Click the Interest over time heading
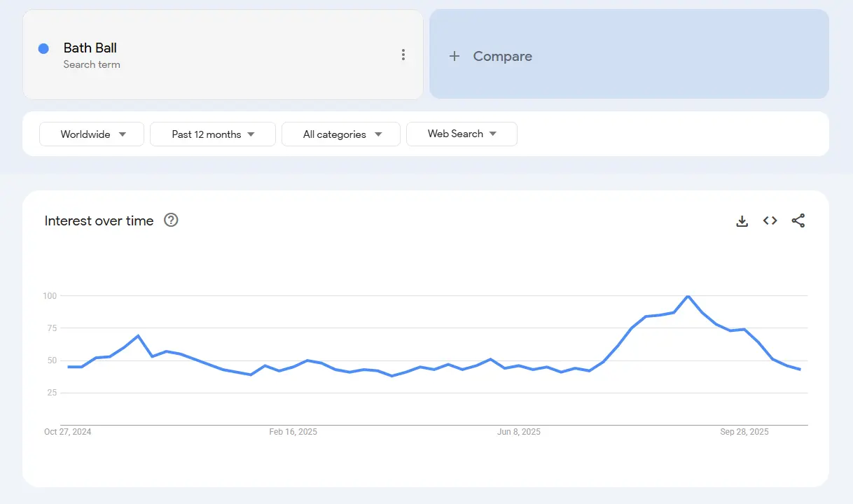This screenshot has height=504, width=853. pyautogui.click(x=99, y=220)
